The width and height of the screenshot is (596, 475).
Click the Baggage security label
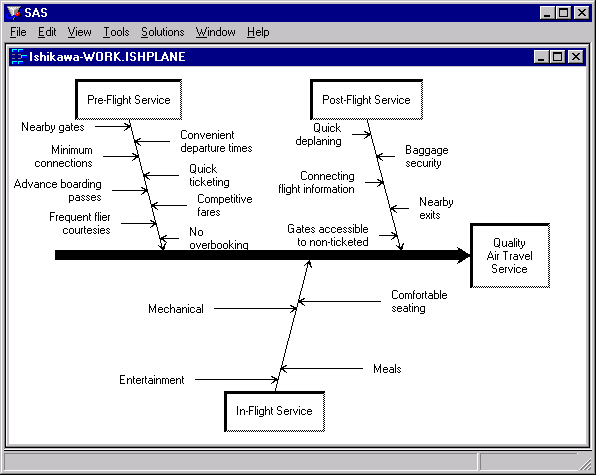pos(427,156)
